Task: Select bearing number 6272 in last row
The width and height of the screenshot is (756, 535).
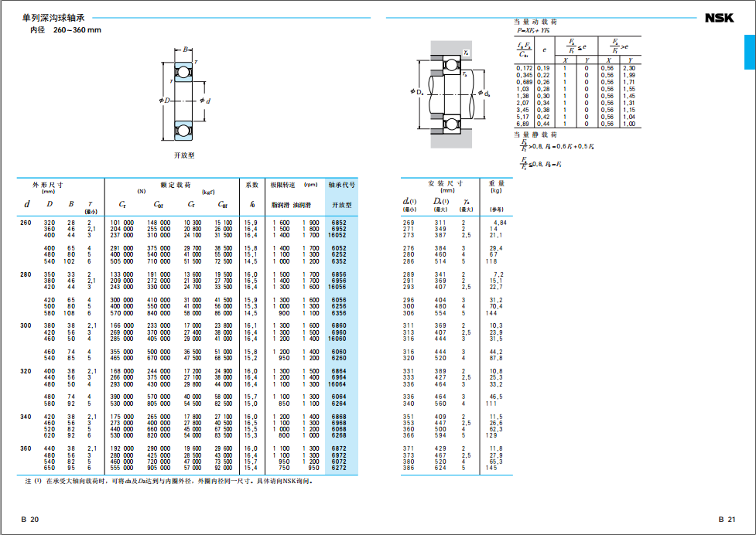Action: click(x=339, y=469)
